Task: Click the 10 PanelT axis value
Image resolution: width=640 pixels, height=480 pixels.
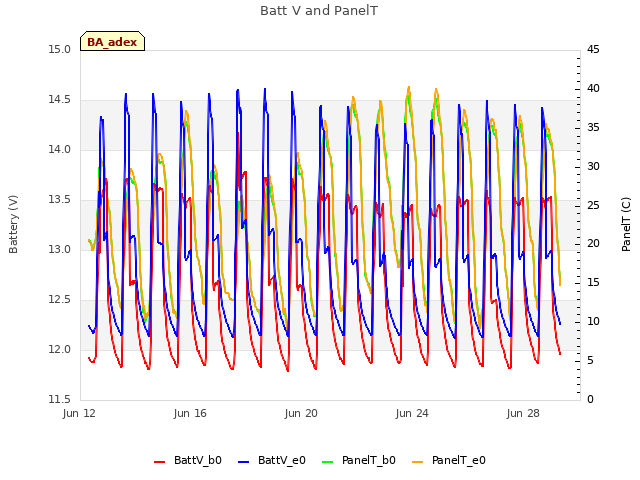Action: pos(593,322)
